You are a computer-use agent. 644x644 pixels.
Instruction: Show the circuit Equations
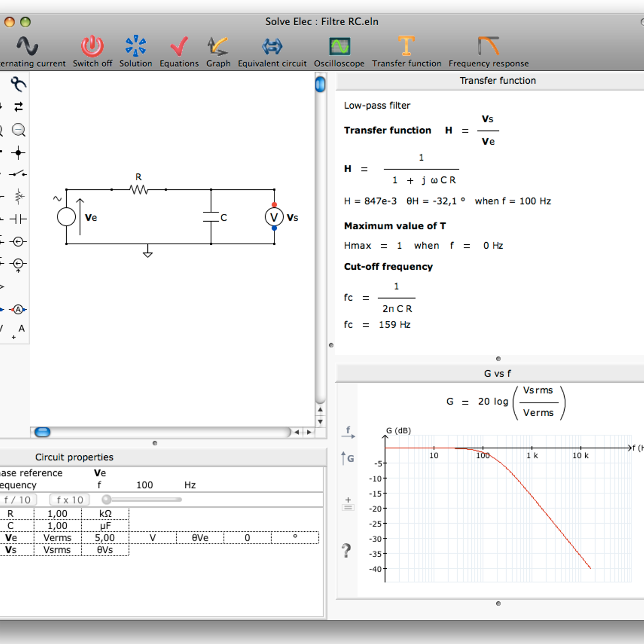(179, 46)
